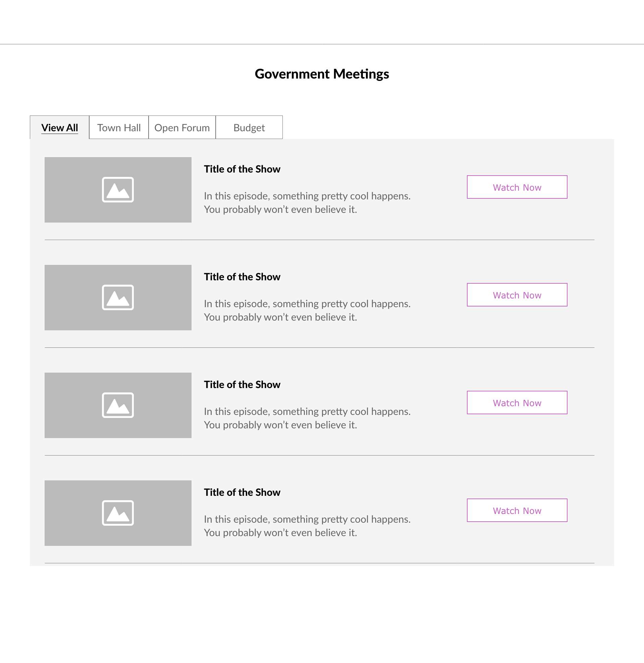The height and width of the screenshot is (663, 644).
Task: Click the second Title of the Show heading
Action: tap(242, 277)
